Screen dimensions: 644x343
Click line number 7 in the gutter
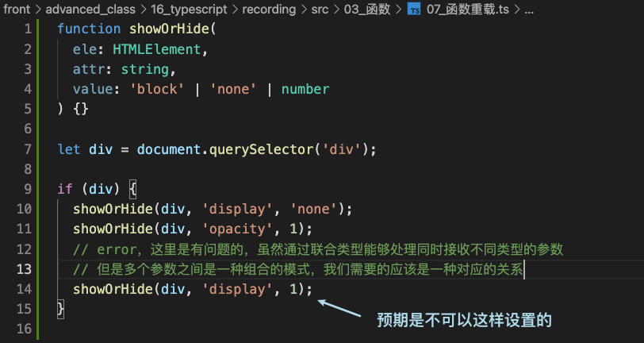(28, 149)
